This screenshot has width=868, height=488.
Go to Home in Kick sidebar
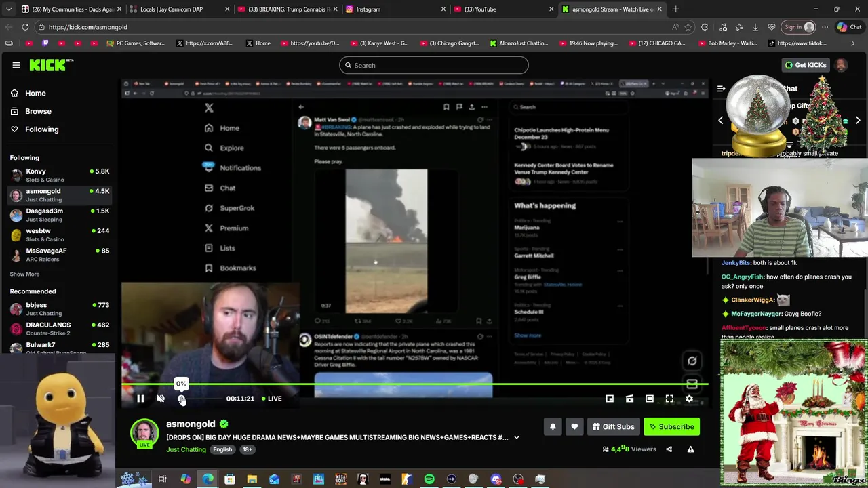(x=35, y=94)
